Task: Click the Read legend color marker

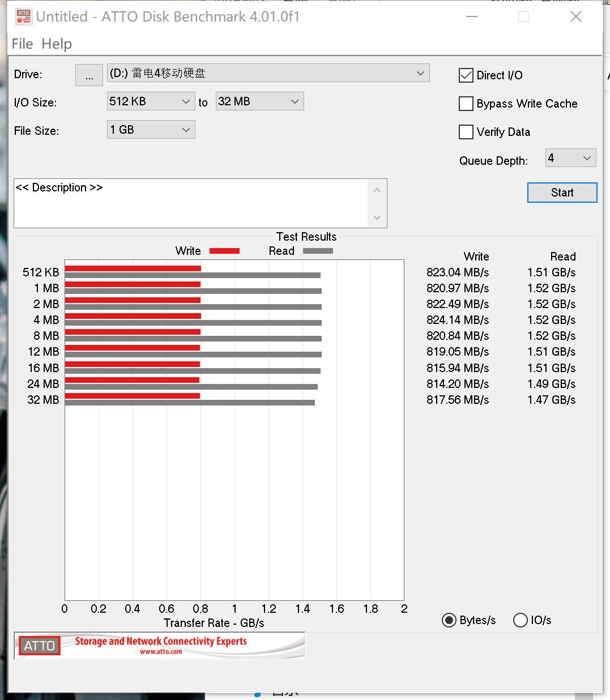Action: [318, 250]
